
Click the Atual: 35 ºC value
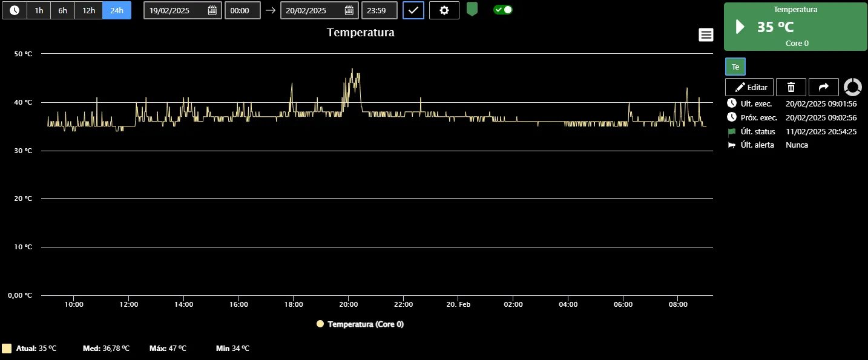[x=36, y=349]
